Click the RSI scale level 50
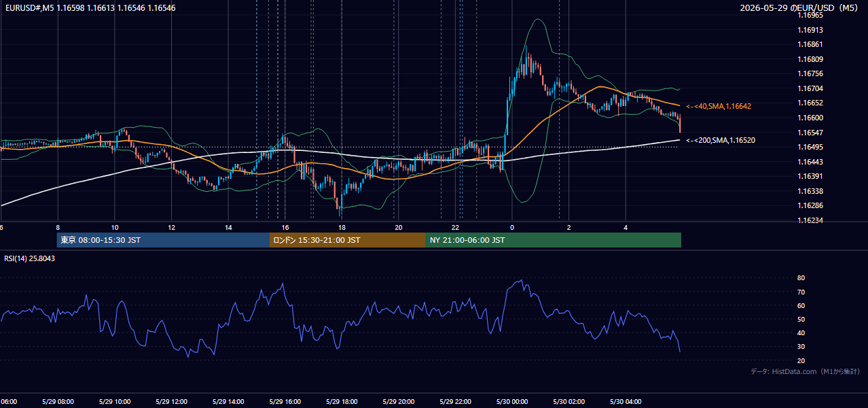 point(801,319)
